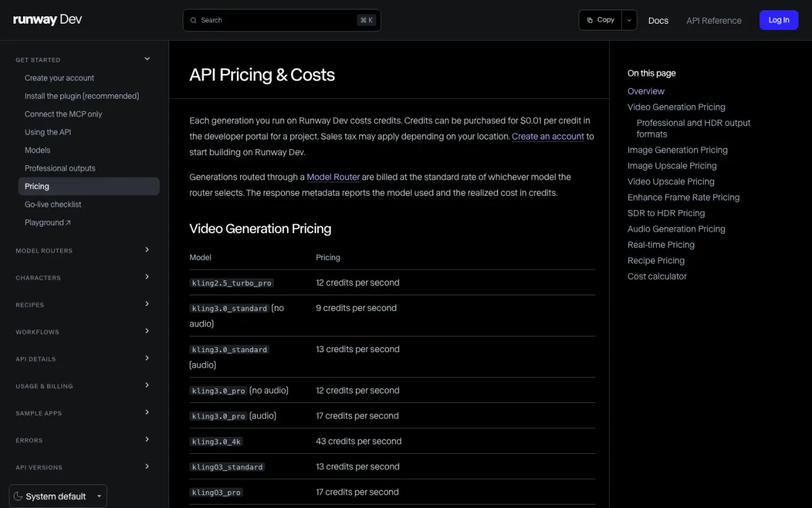812x508 pixels.
Task: Click the copy icon in Copy button
Action: [x=590, y=20]
